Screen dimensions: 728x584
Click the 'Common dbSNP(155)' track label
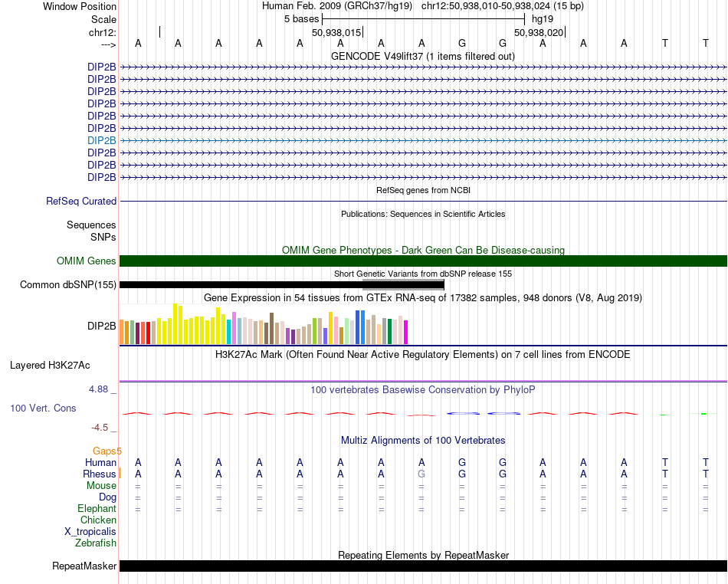68,284
